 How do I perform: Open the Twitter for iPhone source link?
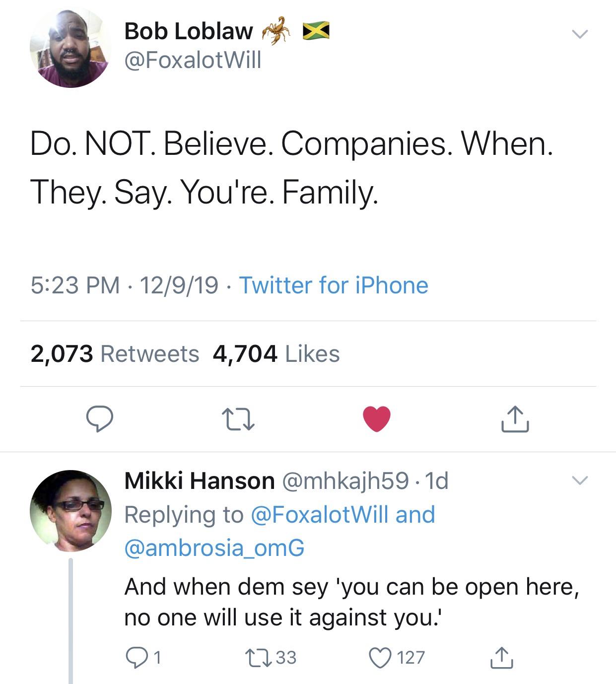tap(334, 285)
